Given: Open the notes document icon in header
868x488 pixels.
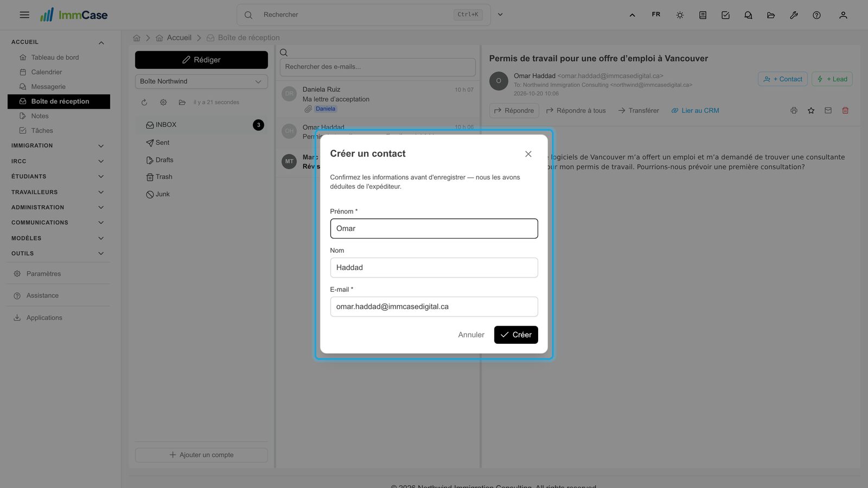Looking at the screenshot, I should (x=703, y=15).
